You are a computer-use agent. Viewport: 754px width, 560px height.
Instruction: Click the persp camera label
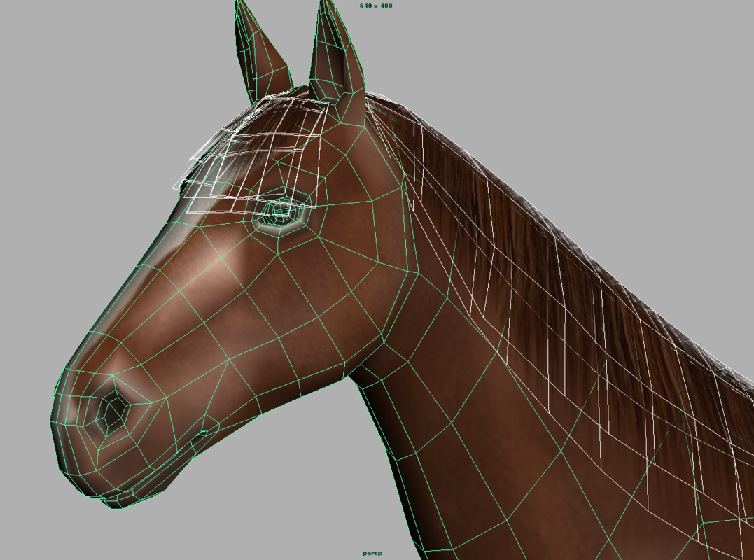click(x=373, y=552)
